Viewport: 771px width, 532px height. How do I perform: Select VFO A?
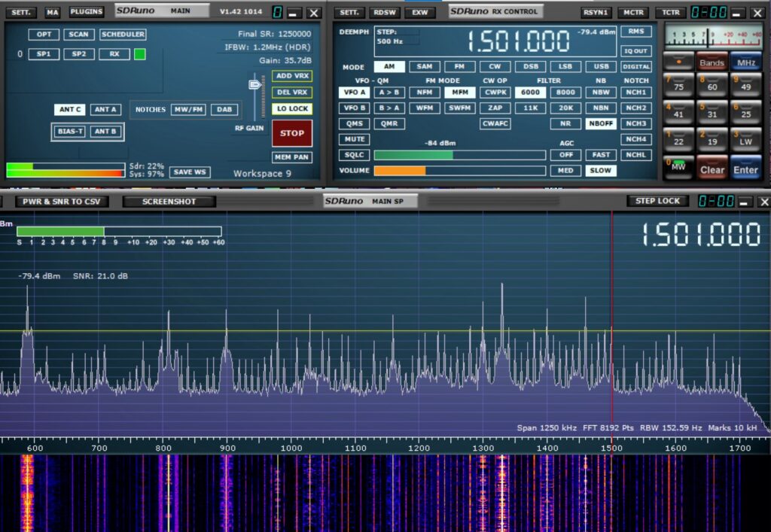354,92
